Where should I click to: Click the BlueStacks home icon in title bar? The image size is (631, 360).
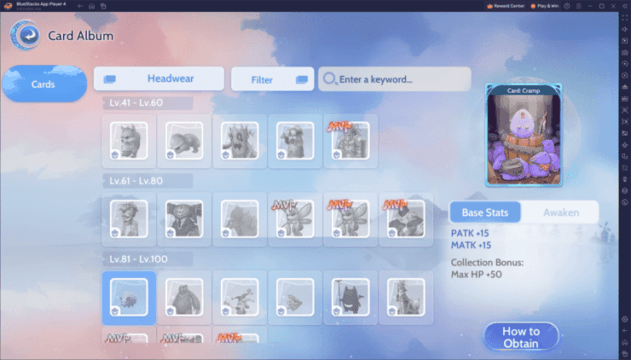tap(92, 6)
